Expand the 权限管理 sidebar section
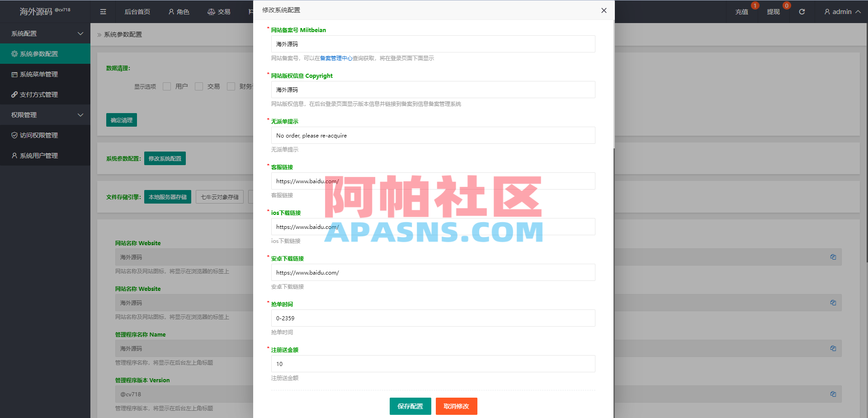The height and width of the screenshot is (418, 868). click(45, 114)
